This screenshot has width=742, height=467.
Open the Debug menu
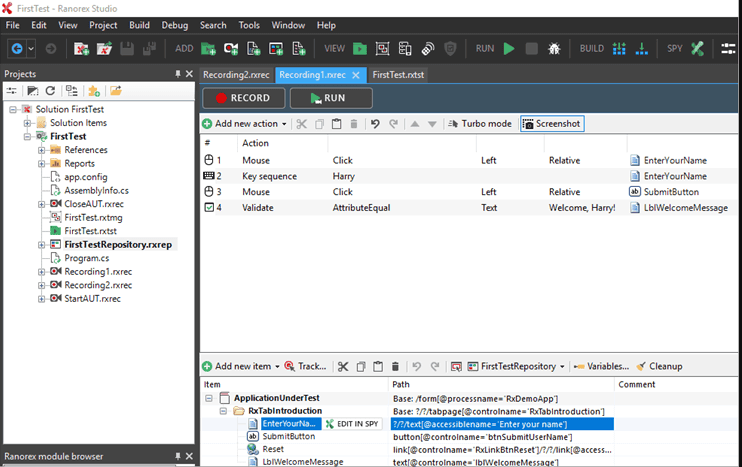[175, 25]
